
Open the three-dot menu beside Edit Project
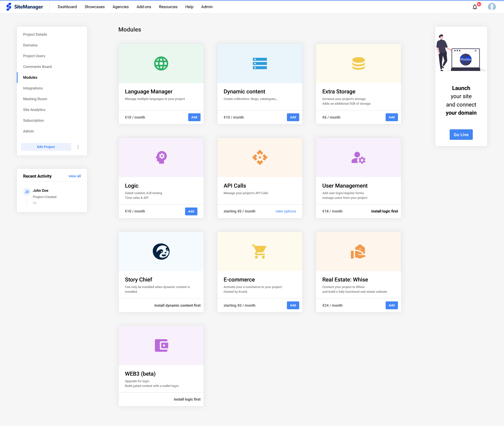click(x=78, y=147)
